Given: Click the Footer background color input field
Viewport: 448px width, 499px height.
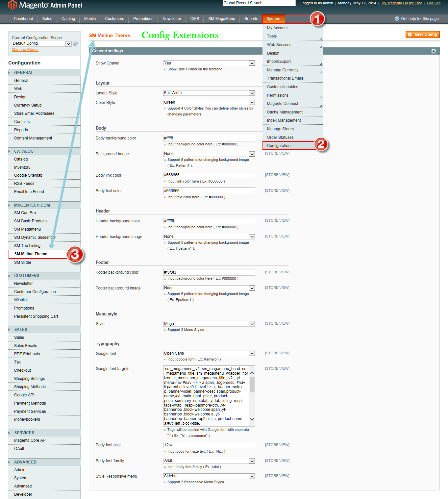Looking at the screenshot, I should (x=209, y=272).
